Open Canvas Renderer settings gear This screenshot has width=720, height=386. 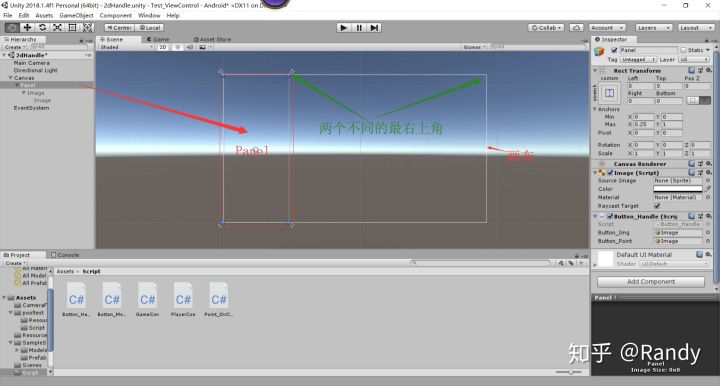709,163
